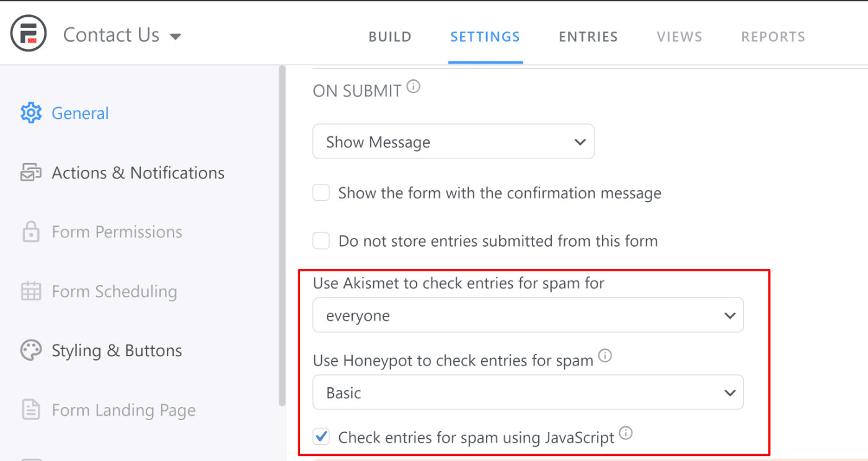Open the Akismet 'everyone' dropdown

(528, 315)
